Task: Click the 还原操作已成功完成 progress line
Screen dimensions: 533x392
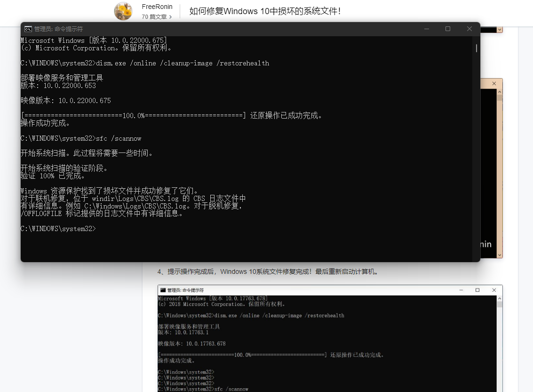Action: pyautogui.click(x=172, y=116)
